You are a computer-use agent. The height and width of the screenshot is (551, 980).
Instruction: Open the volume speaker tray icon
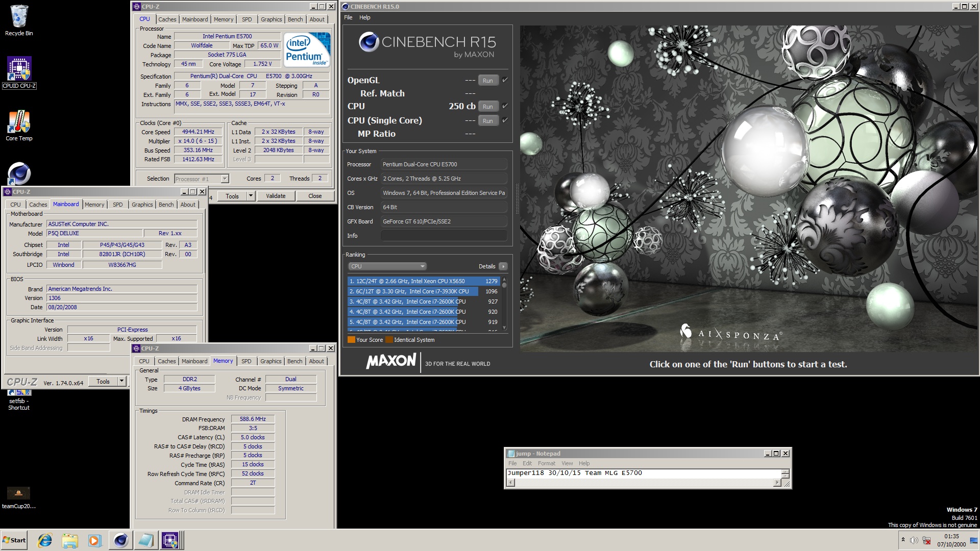(x=914, y=540)
